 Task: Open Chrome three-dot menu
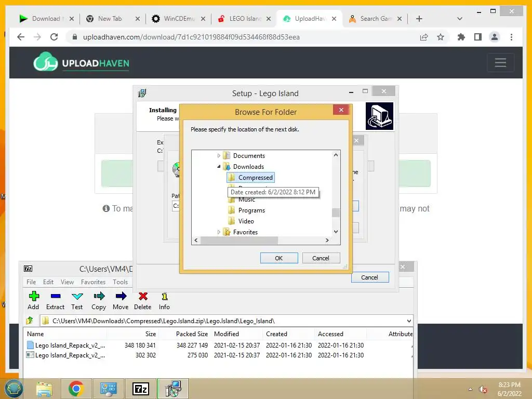pos(511,37)
